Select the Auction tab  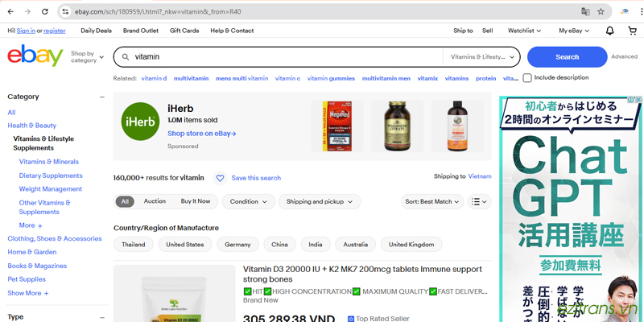(155, 201)
